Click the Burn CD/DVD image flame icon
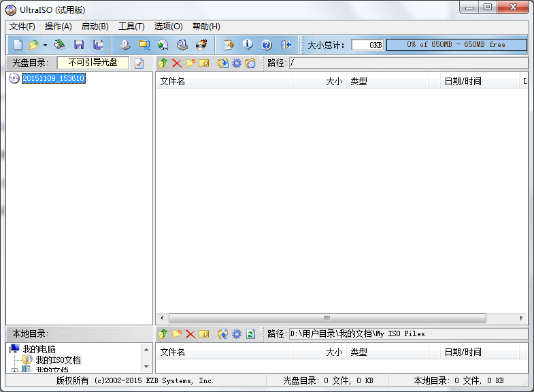 point(201,45)
